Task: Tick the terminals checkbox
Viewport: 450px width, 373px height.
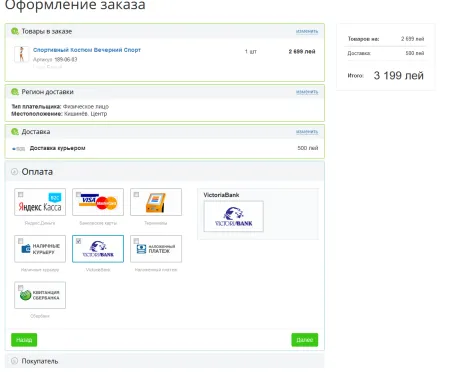Action: (136, 194)
